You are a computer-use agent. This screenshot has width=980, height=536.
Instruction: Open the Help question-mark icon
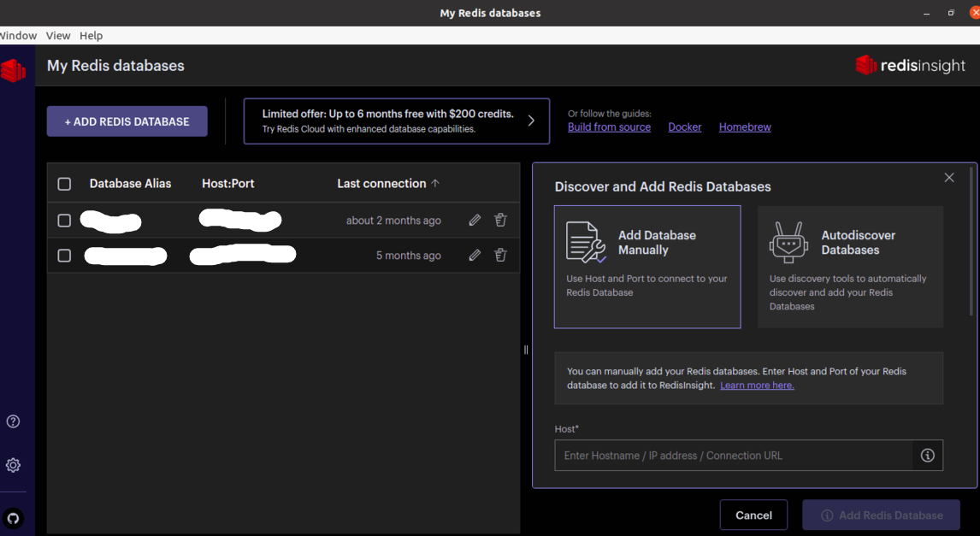click(x=13, y=421)
